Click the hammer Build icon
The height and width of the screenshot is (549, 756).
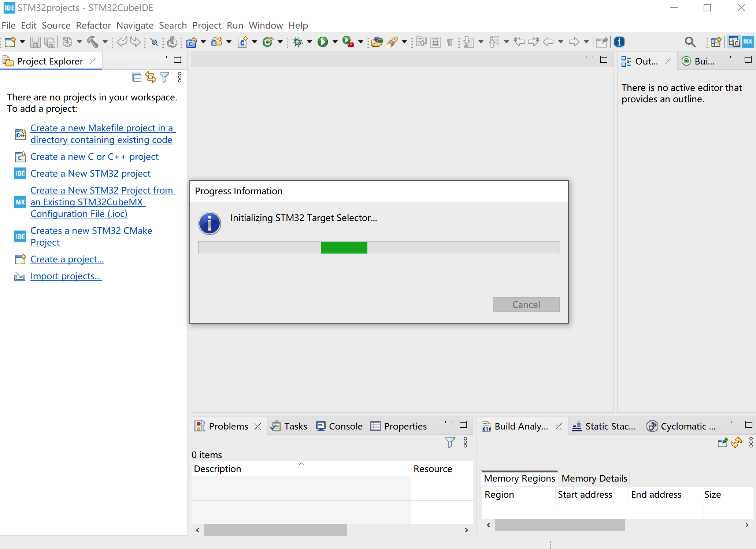click(x=92, y=42)
